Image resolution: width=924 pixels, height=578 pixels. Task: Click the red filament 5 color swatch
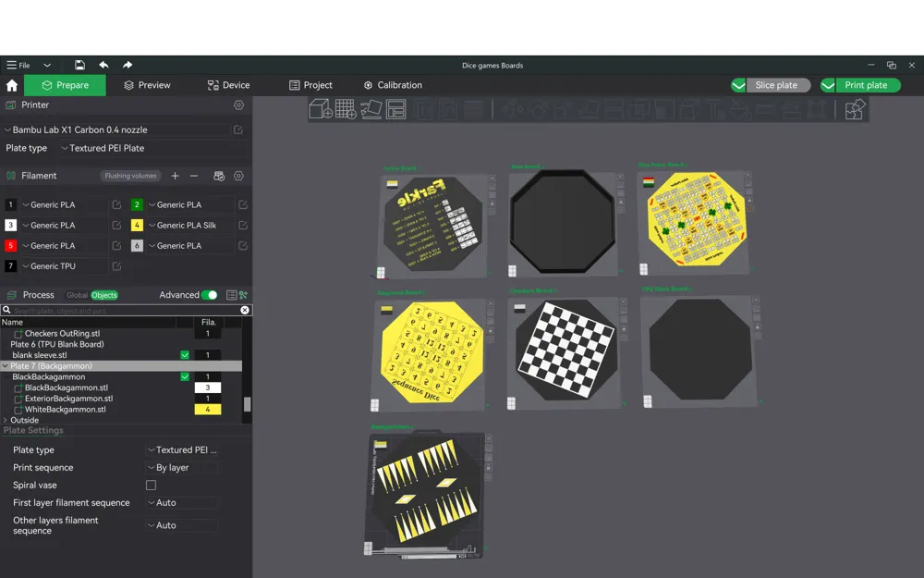pyautogui.click(x=11, y=246)
